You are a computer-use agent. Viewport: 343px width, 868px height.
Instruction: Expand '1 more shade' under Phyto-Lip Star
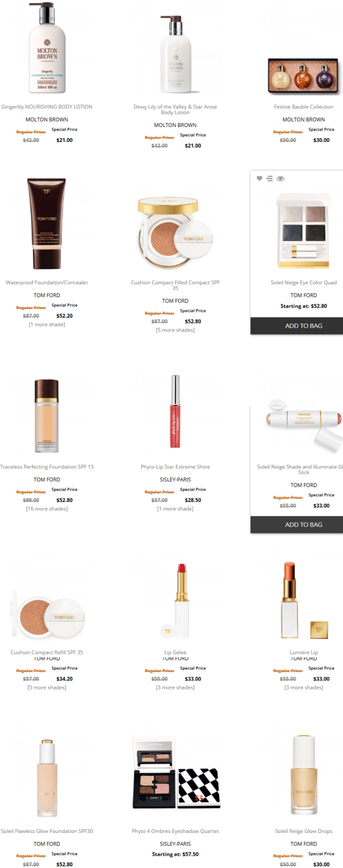click(x=175, y=509)
